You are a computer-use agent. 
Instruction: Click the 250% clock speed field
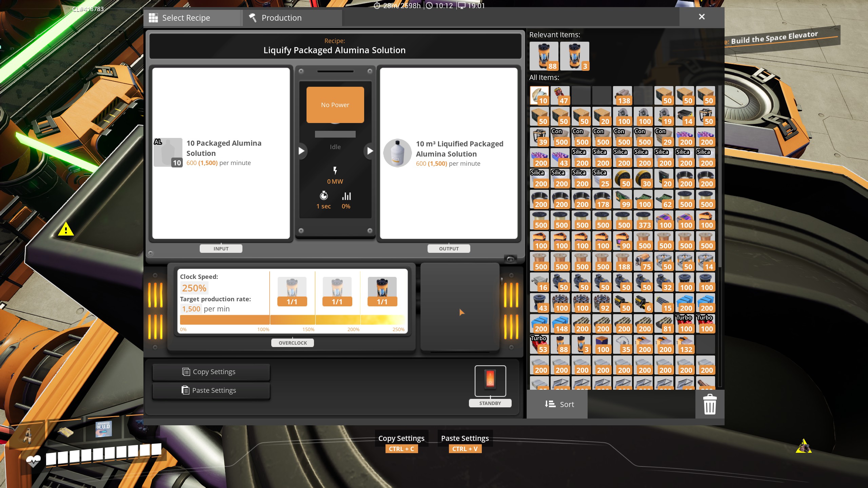[194, 288]
